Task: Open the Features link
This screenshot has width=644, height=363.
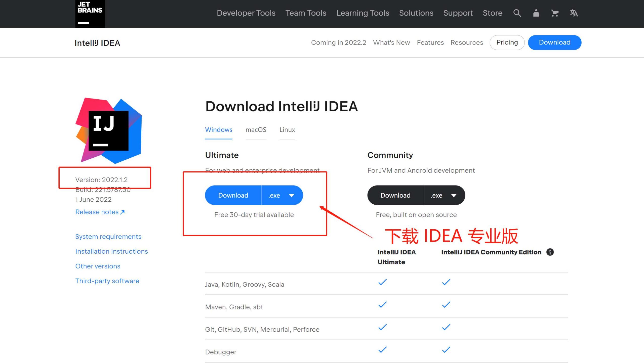Action: click(430, 43)
